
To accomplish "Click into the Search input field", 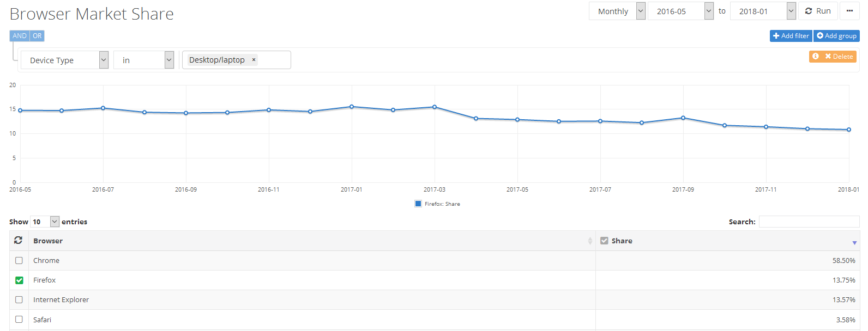I will tap(809, 222).
